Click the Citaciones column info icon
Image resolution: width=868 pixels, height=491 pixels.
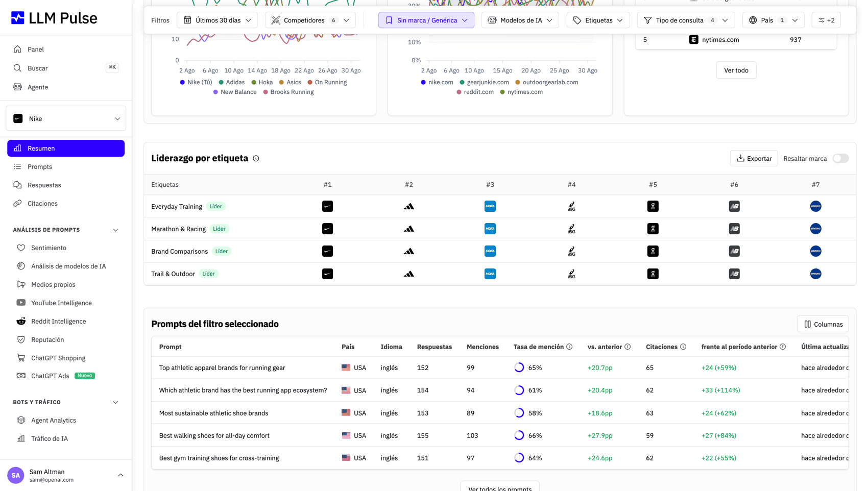tap(683, 347)
